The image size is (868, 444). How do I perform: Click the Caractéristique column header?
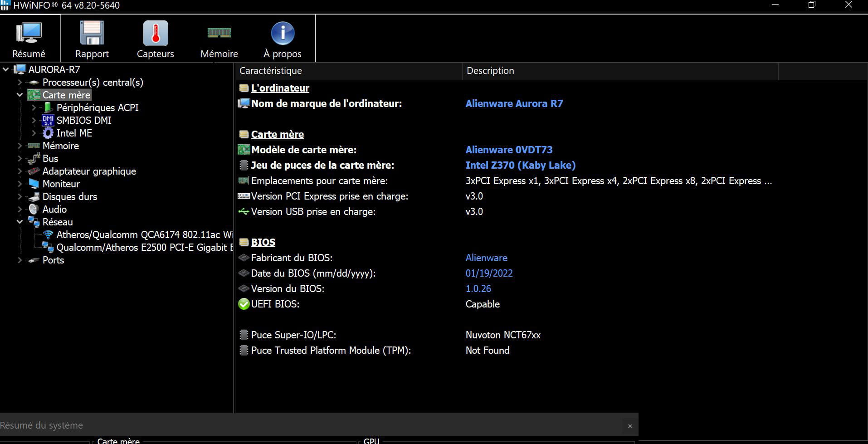tap(348, 71)
